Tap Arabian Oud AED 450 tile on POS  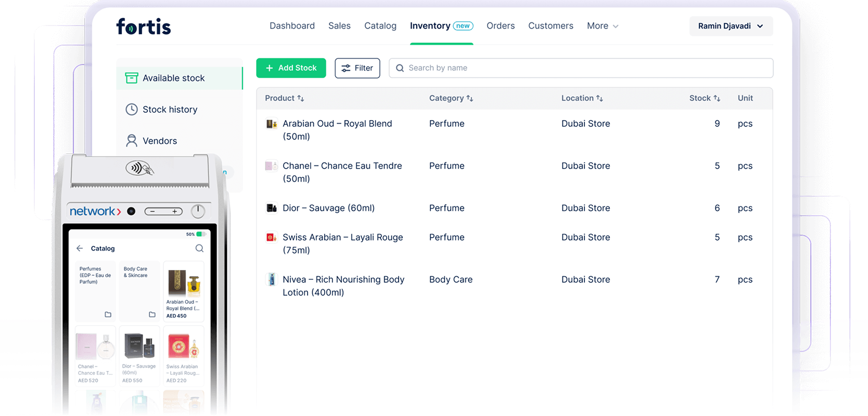click(x=184, y=291)
